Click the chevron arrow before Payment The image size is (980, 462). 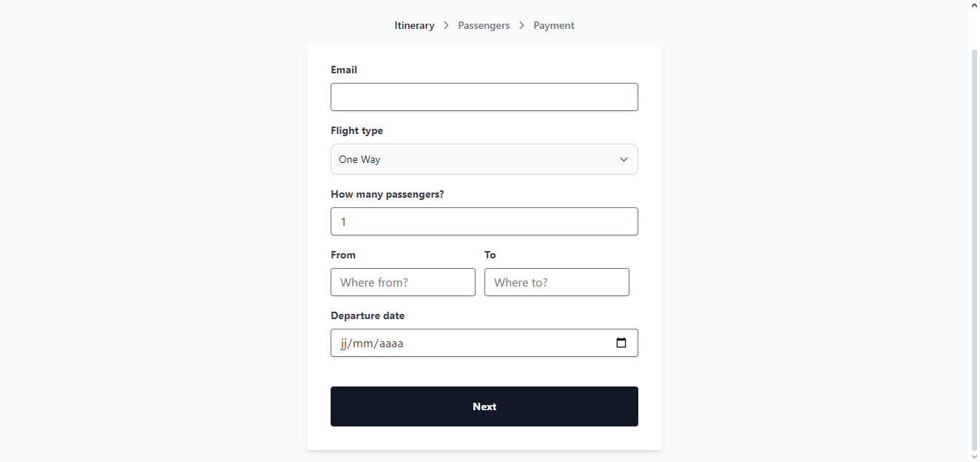[x=521, y=25]
